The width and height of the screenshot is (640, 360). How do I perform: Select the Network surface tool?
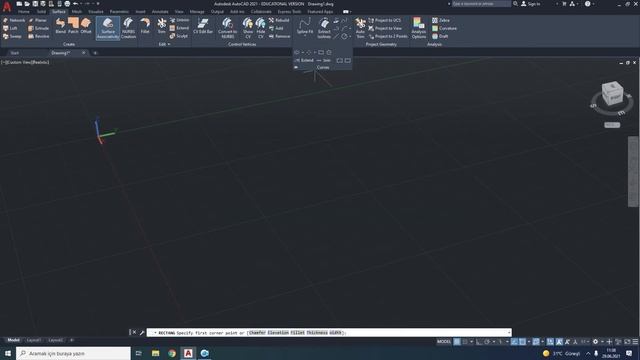point(14,20)
